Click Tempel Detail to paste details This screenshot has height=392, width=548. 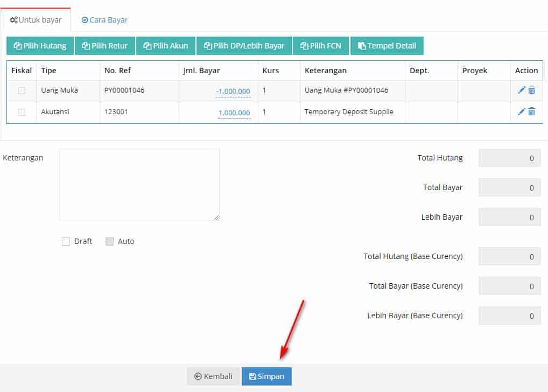coord(387,46)
